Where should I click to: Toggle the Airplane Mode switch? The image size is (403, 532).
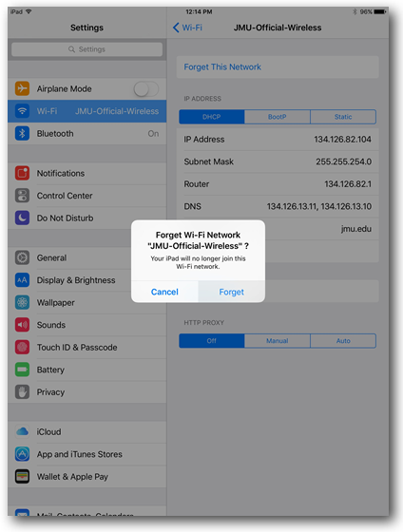pos(146,89)
